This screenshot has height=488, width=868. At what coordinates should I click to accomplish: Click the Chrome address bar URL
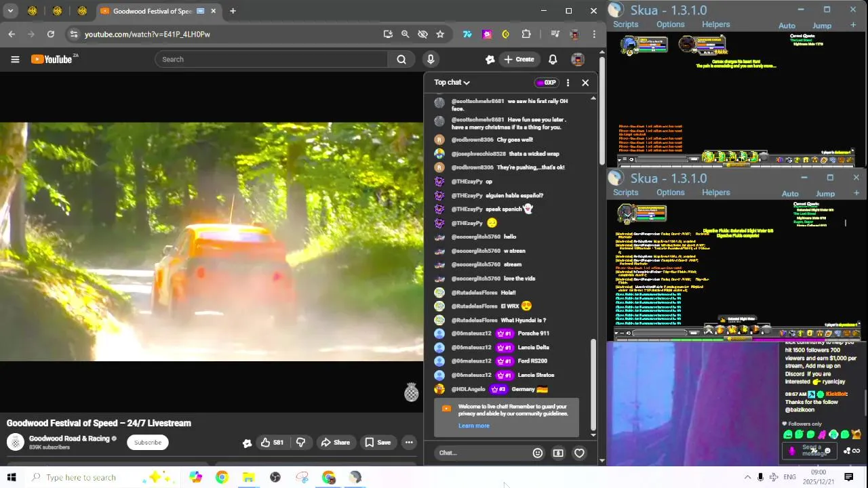click(147, 34)
